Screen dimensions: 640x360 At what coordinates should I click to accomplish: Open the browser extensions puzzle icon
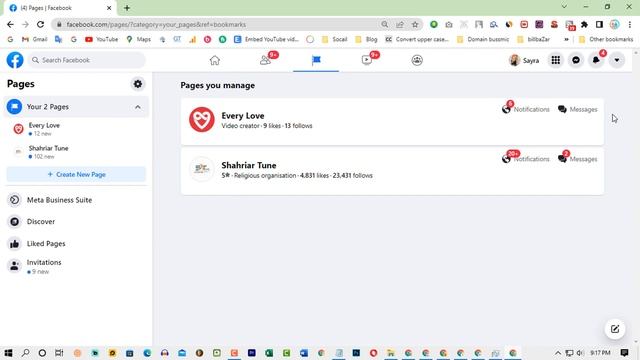pos(584,24)
